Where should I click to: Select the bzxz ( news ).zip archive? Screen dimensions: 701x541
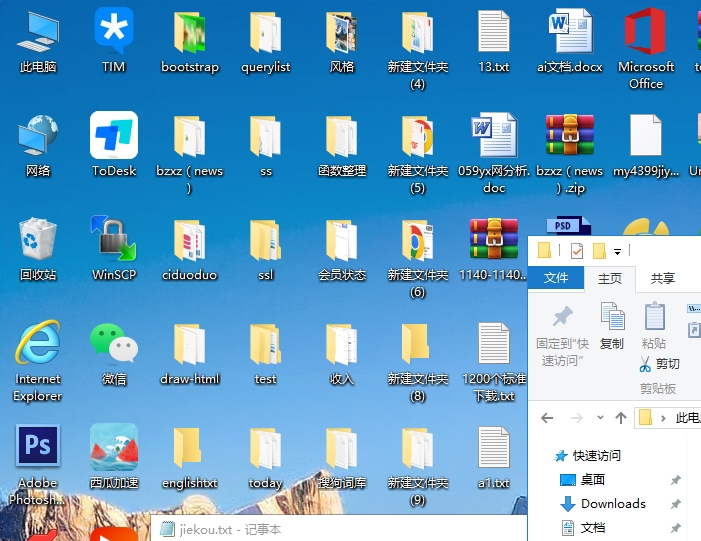pyautogui.click(x=570, y=154)
